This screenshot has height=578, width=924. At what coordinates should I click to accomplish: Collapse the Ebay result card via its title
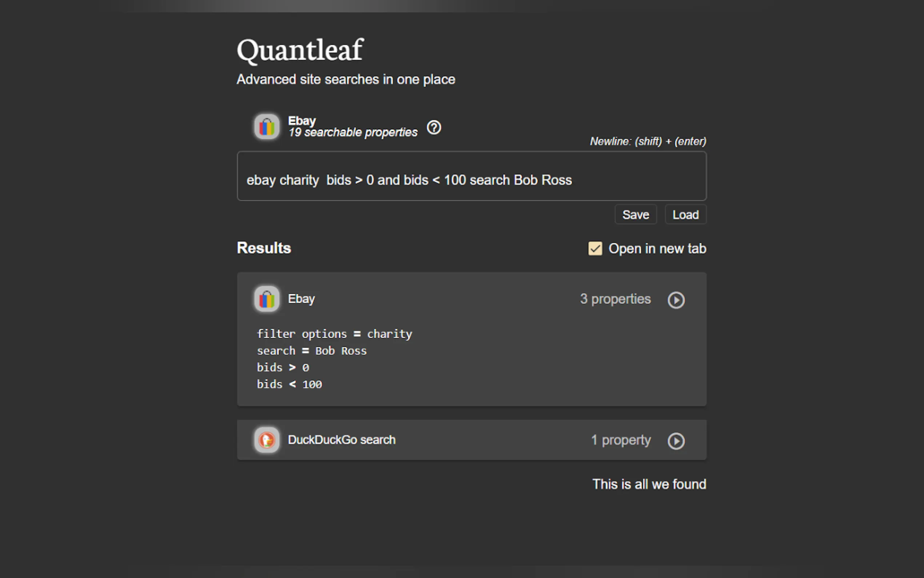click(301, 299)
